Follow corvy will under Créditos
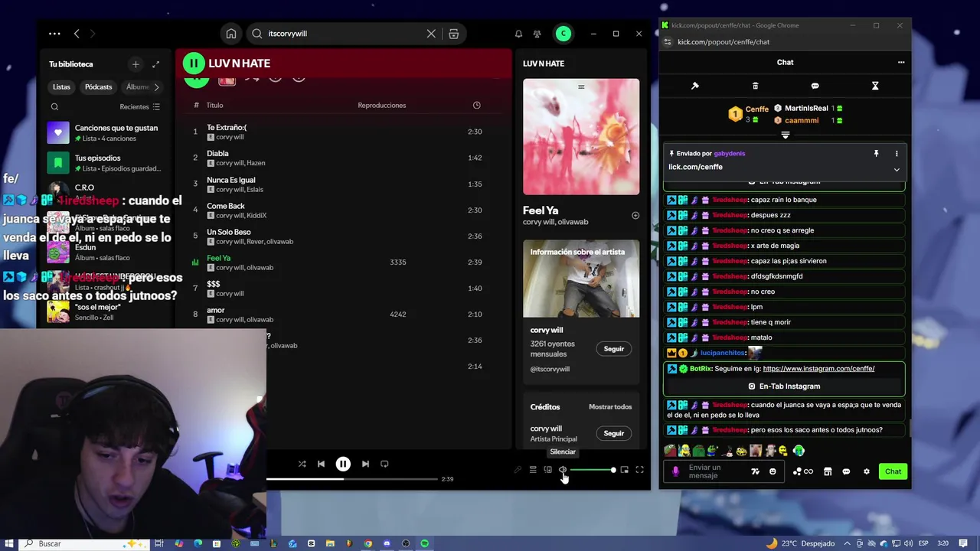The height and width of the screenshot is (551, 980). coord(613,433)
